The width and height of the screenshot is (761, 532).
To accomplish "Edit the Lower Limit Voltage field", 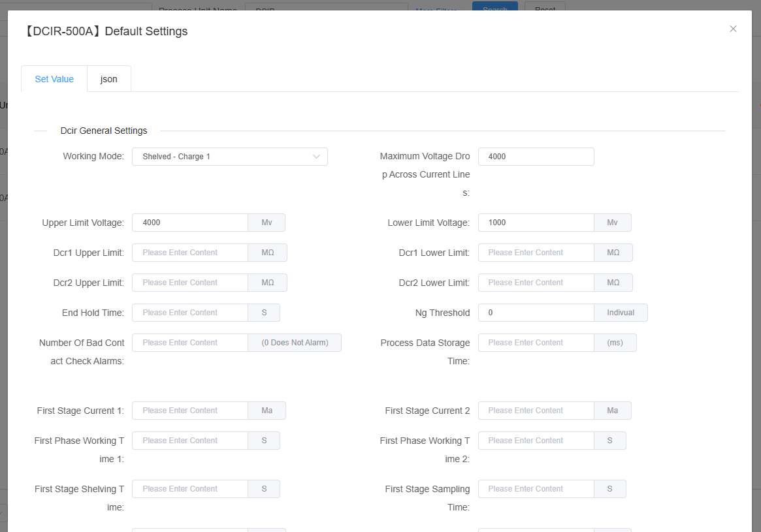I will [x=536, y=223].
